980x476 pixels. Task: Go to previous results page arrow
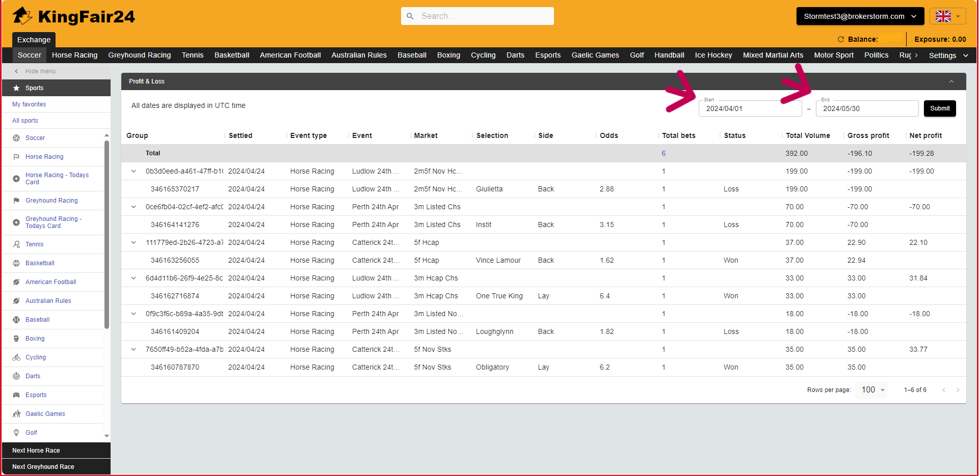click(x=944, y=390)
